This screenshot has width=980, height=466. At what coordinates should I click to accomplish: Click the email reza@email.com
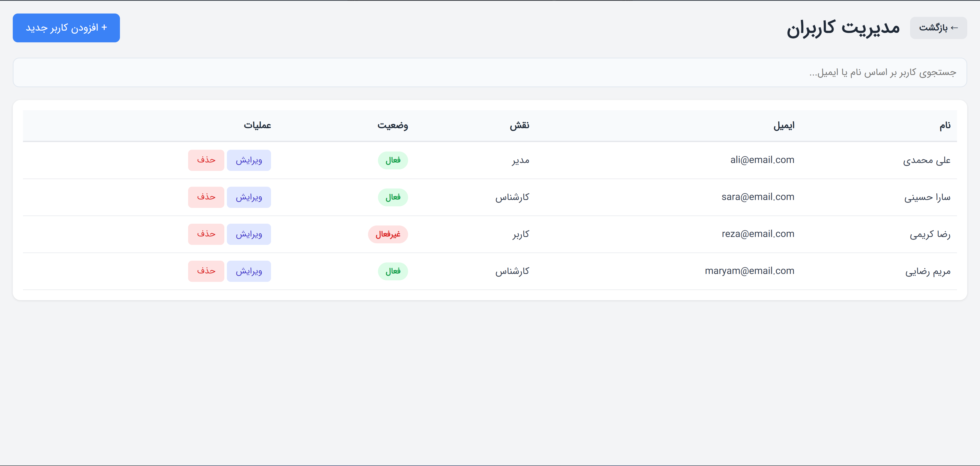click(758, 234)
